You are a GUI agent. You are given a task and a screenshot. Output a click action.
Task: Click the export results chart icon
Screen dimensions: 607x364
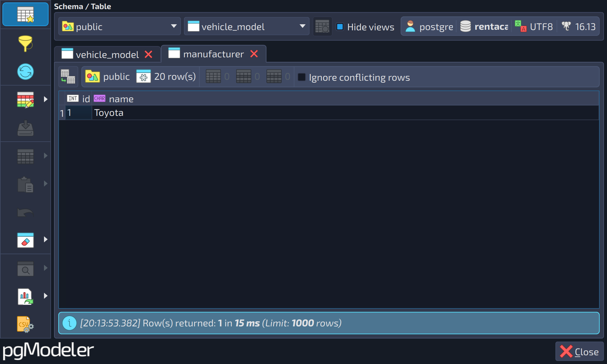25,296
